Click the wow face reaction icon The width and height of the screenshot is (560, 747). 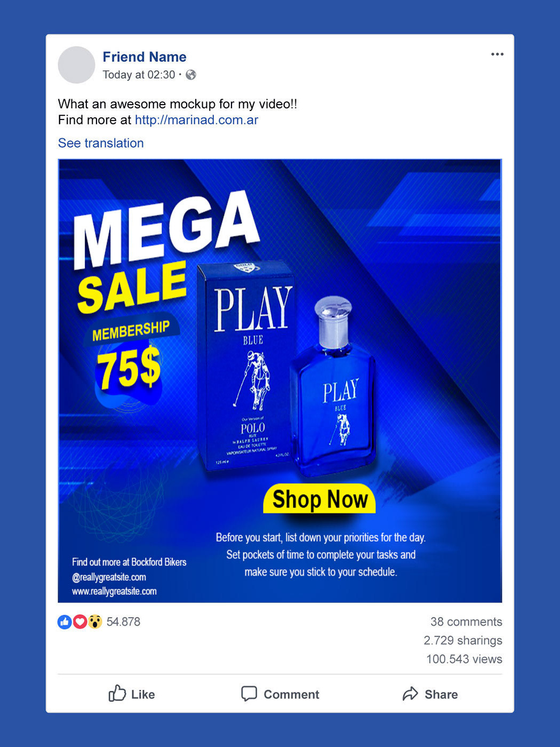(x=95, y=622)
